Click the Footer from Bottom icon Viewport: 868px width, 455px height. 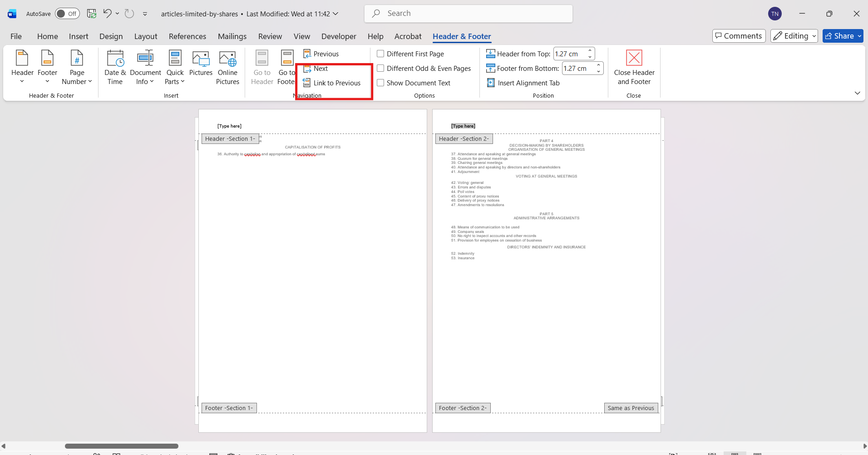[491, 69]
